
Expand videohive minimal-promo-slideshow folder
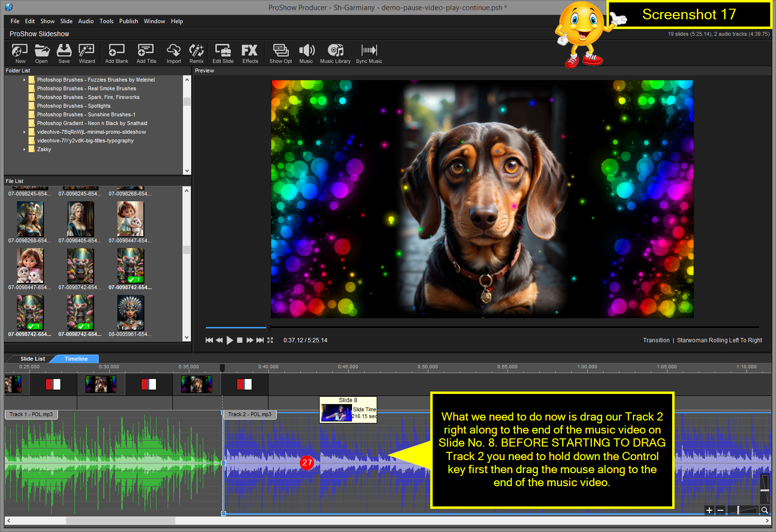[24, 132]
